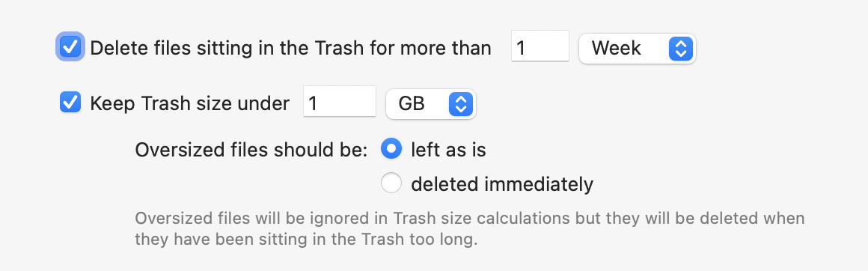Click the 'Week' text inside the popup button
The image size is (868, 271).
(616, 48)
